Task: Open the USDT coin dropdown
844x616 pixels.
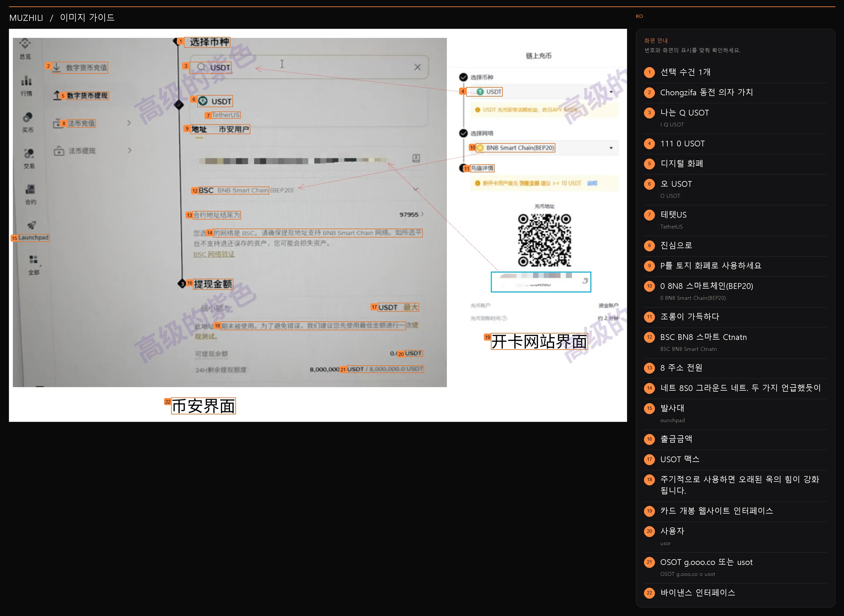Action: [542, 92]
